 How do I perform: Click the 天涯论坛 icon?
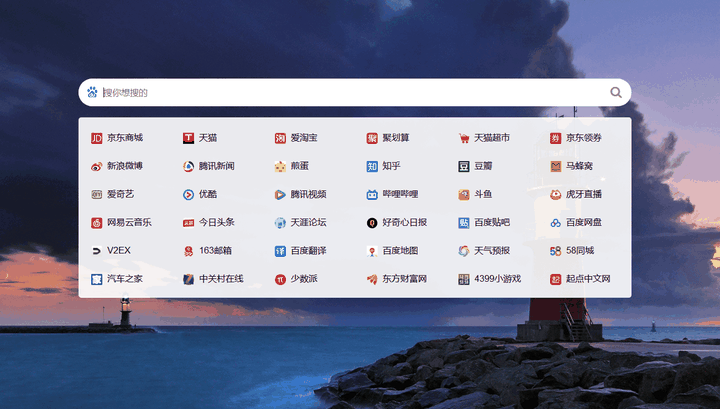(x=280, y=223)
